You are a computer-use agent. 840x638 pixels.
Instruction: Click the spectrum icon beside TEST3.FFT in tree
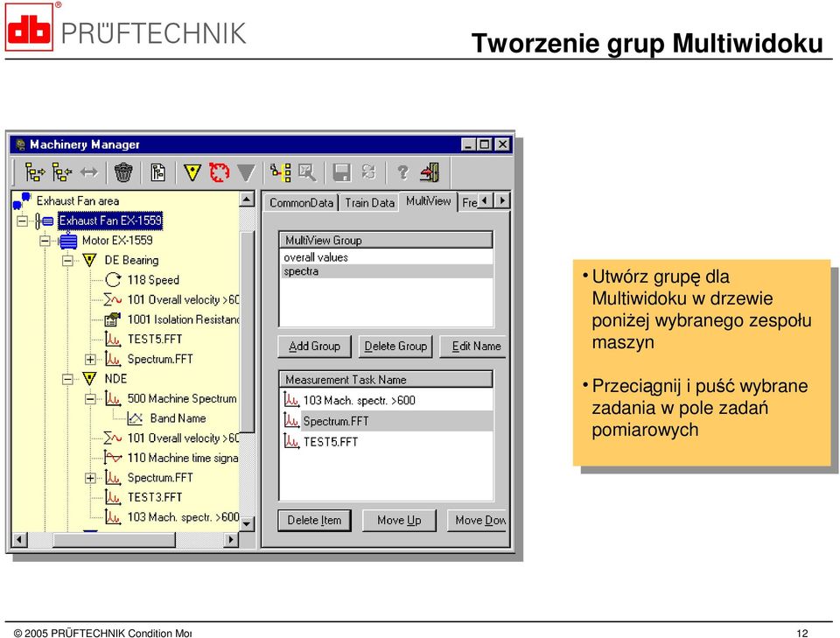pyautogui.click(x=113, y=497)
